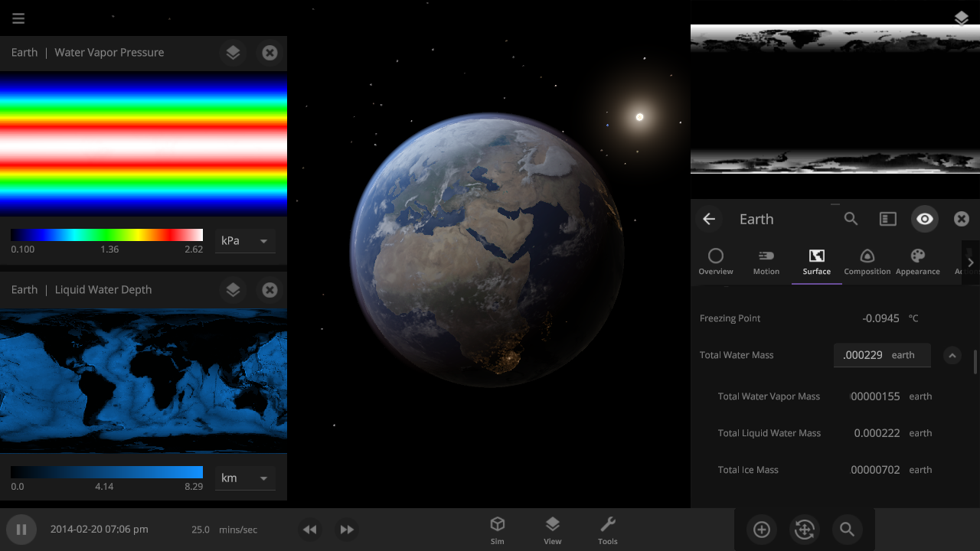Open the Sim cube menu

point(498,530)
